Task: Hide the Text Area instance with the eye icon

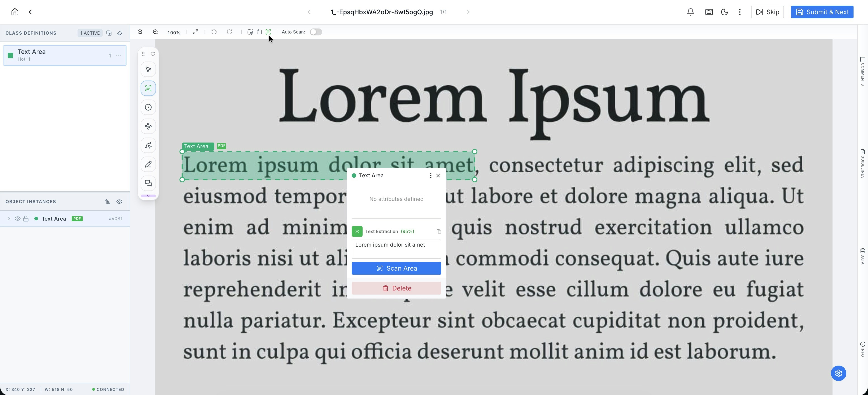Action: click(17, 219)
